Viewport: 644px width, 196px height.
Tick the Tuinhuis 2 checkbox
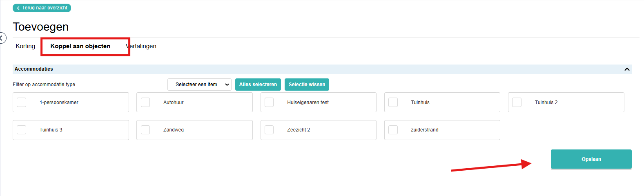click(517, 102)
